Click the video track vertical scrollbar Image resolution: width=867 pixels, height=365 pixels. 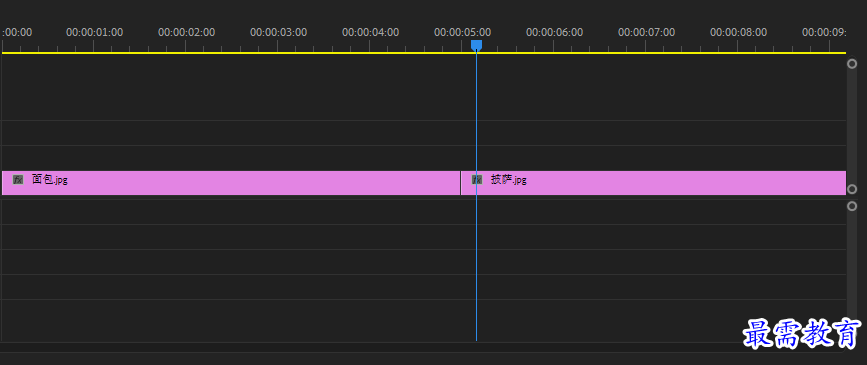(x=852, y=126)
